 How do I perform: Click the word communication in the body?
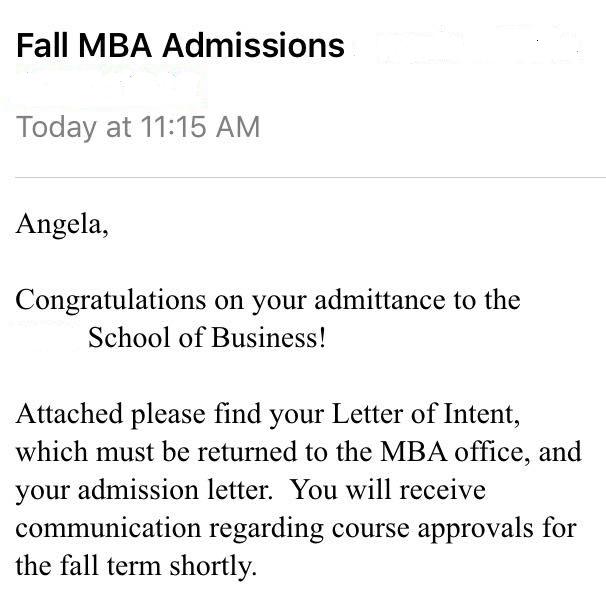(x=108, y=528)
